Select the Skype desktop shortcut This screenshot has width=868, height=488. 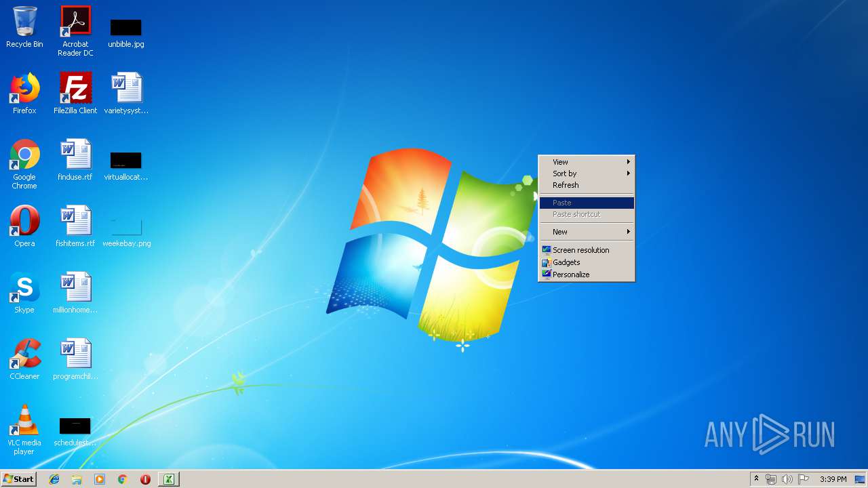pyautogui.click(x=24, y=293)
